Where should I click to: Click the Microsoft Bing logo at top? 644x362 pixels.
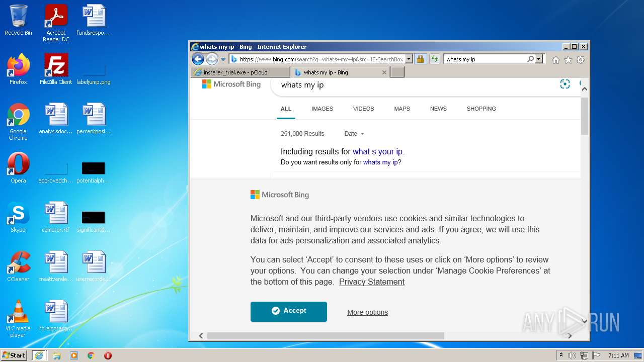[x=231, y=84]
